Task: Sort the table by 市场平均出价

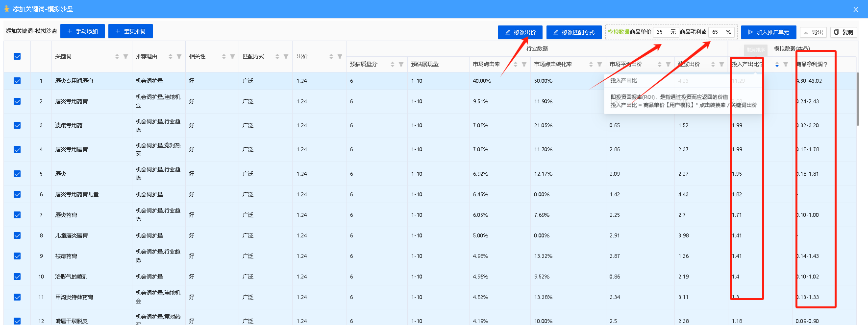Action: coord(660,65)
